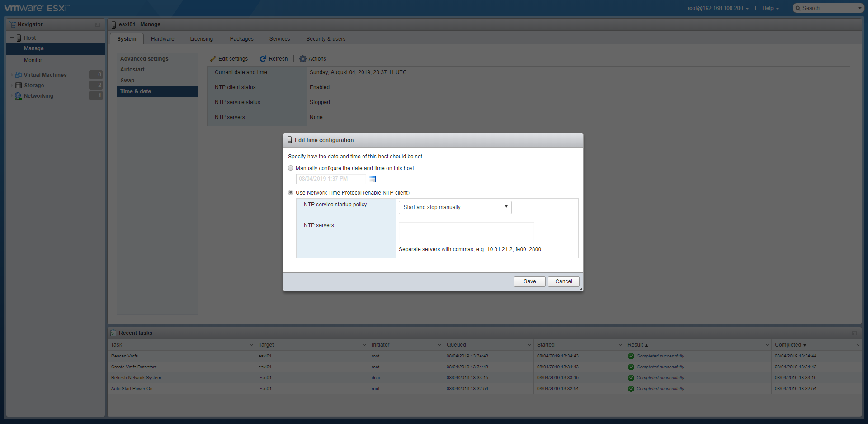
Task: Open the root user account dropdown
Action: click(718, 8)
